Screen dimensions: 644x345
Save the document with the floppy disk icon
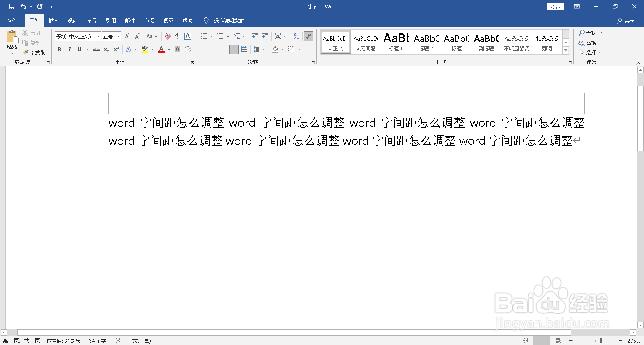click(x=12, y=7)
